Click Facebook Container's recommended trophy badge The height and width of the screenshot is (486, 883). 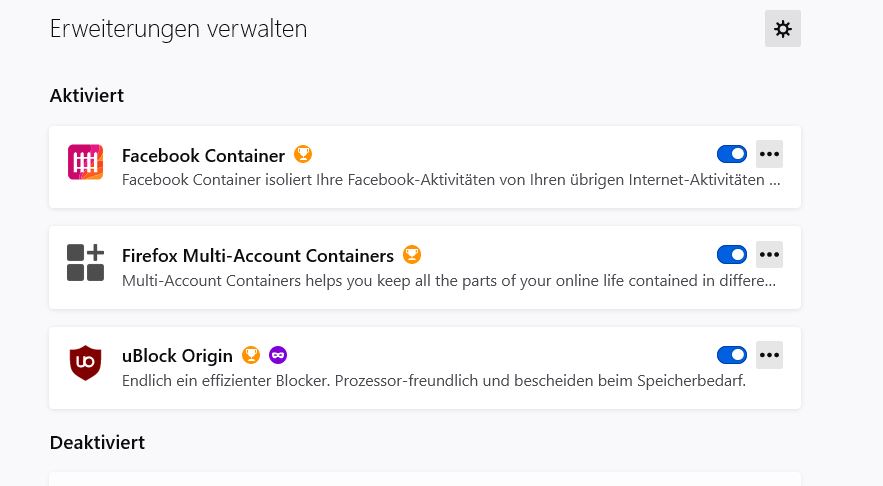pos(303,155)
